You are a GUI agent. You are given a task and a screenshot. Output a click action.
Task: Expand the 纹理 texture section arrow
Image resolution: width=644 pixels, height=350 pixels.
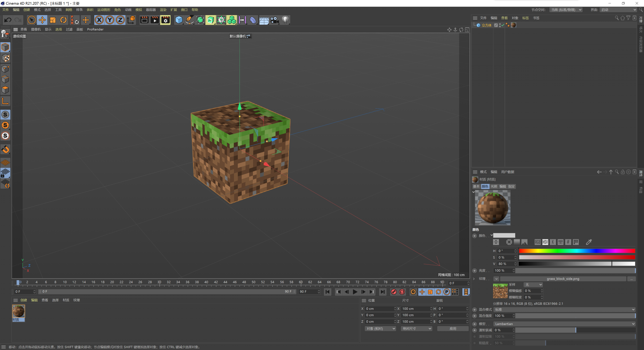point(474,279)
